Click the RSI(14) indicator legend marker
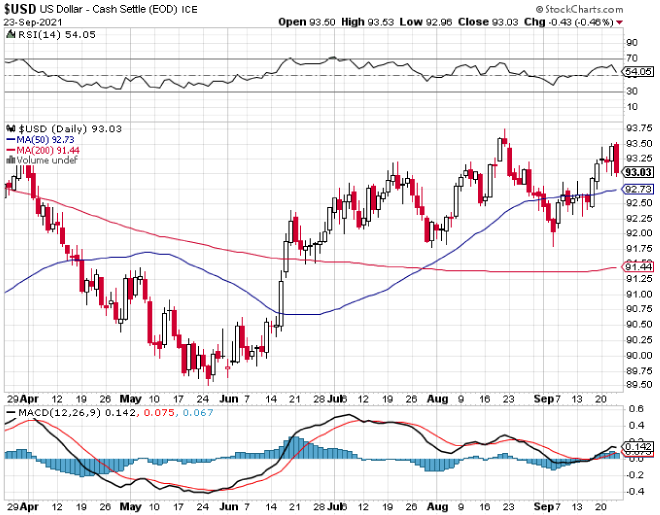This screenshot has height=515, width=660. click(11, 33)
